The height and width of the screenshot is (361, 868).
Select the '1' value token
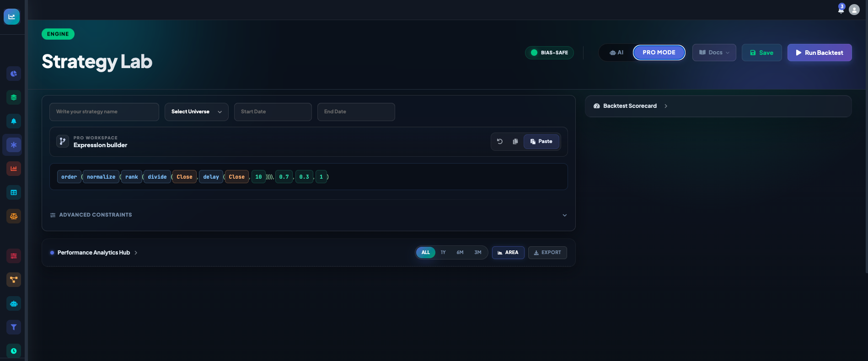(321, 177)
